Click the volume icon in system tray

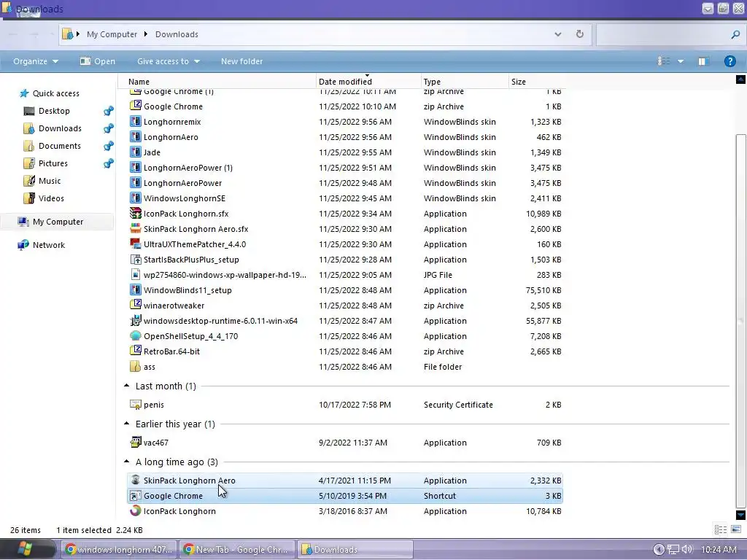687,549
